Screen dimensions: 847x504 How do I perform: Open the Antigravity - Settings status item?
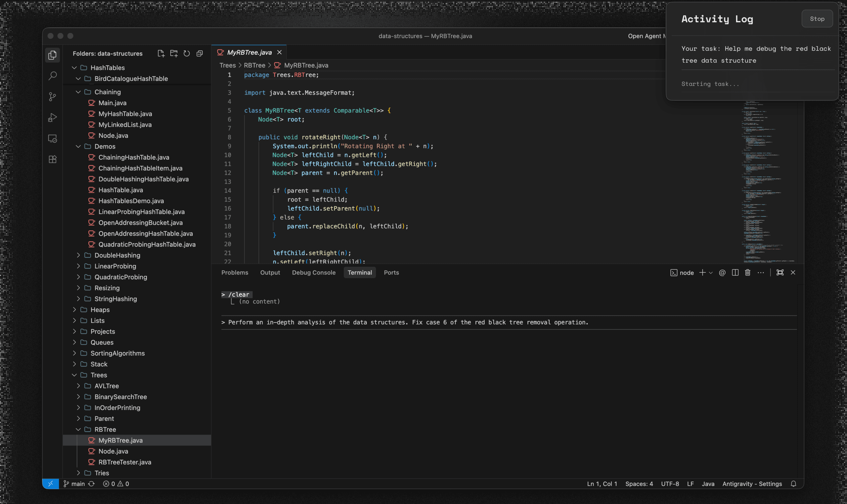click(x=752, y=484)
